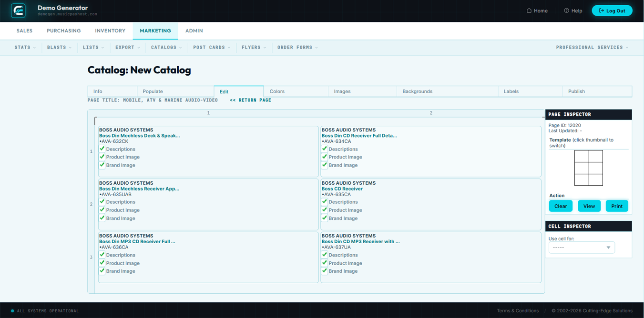This screenshot has height=318, width=644.
Task: Toggle Descriptions checkbox for AVA-634CA
Action: click(325, 149)
